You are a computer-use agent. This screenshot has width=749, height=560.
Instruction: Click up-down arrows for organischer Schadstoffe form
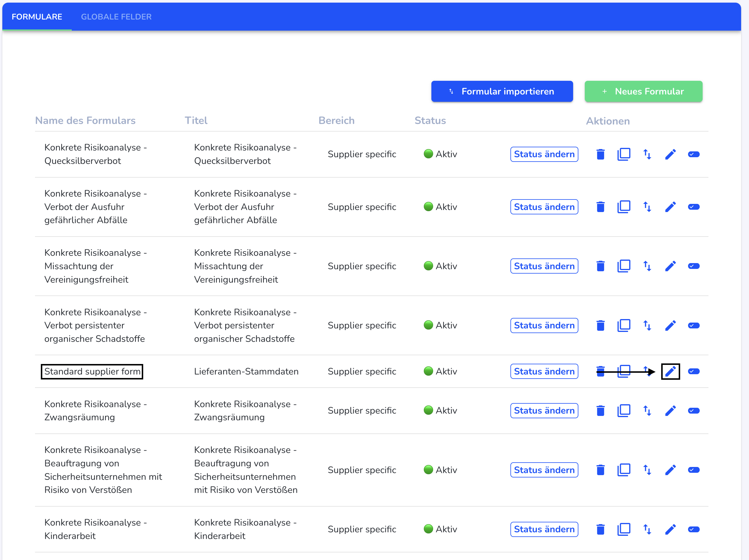pyautogui.click(x=647, y=325)
